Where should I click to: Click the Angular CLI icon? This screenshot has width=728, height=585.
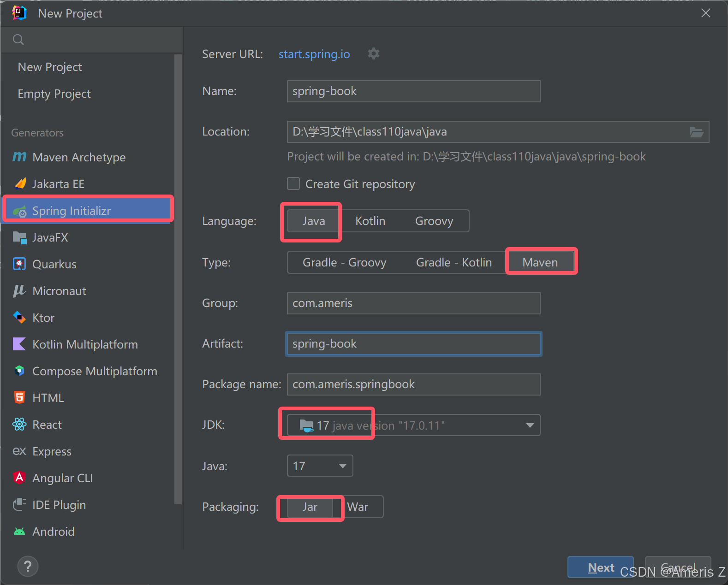pyautogui.click(x=19, y=478)
